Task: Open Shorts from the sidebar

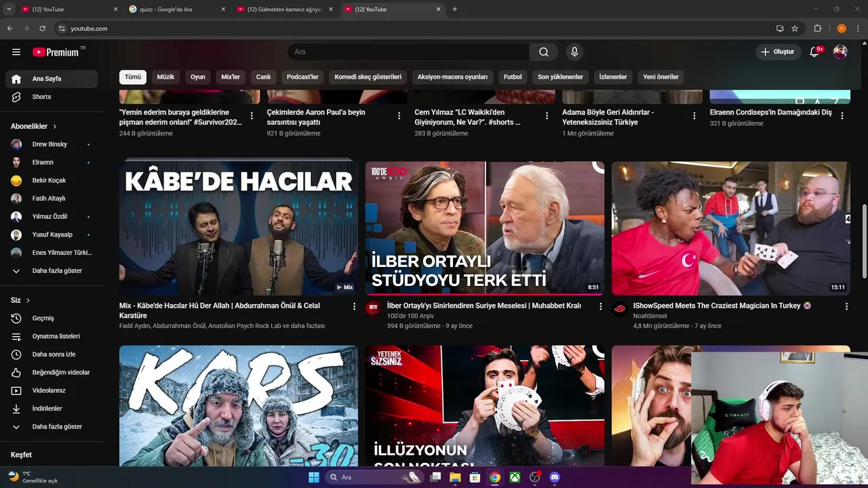Action: (x=52, y=97)
